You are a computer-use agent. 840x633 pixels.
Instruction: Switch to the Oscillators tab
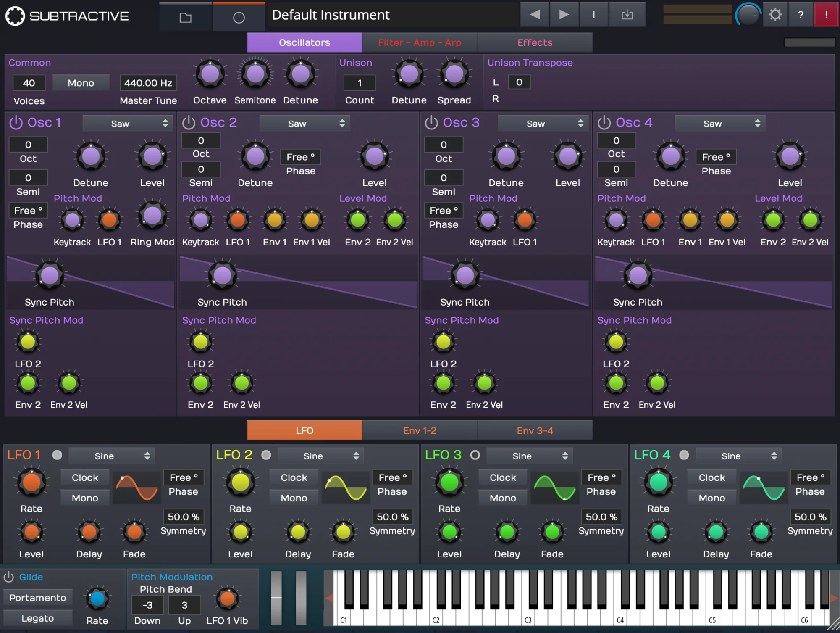click(x=304, y=42)
